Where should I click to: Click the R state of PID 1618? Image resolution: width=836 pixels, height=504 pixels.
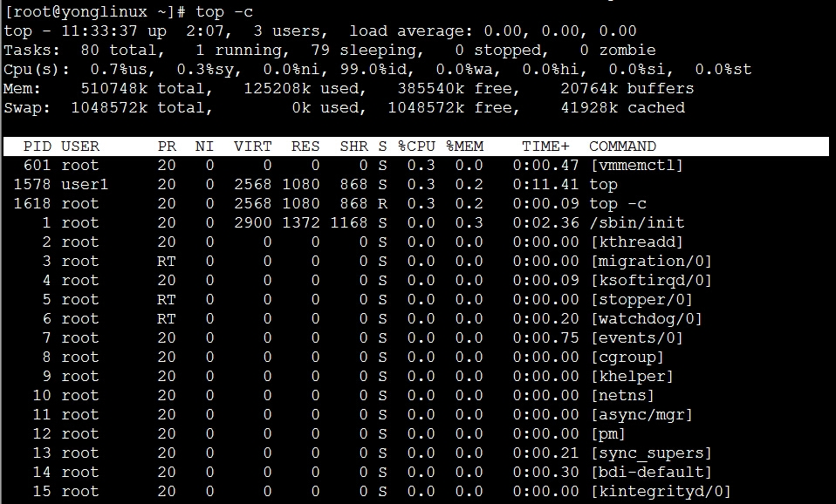(x=382, y=203)
